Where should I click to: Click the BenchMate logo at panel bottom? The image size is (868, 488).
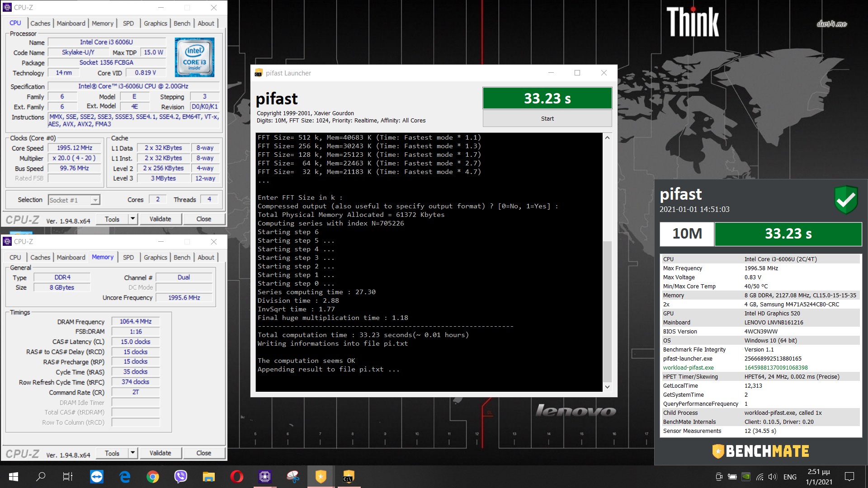[x=761, y=451]
